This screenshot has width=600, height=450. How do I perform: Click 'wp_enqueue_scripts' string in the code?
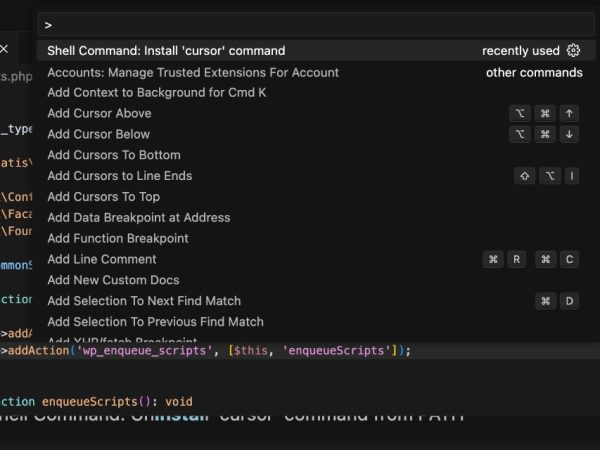tap(145, 351)
